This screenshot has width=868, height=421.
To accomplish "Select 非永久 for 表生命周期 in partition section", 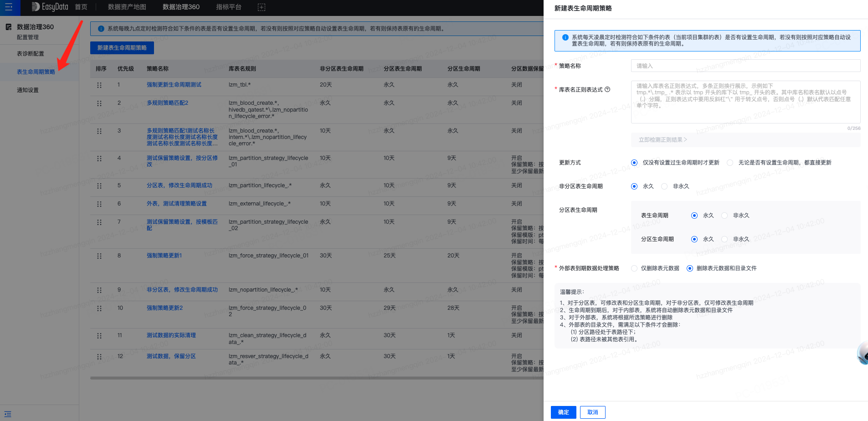I will [724, 216].
